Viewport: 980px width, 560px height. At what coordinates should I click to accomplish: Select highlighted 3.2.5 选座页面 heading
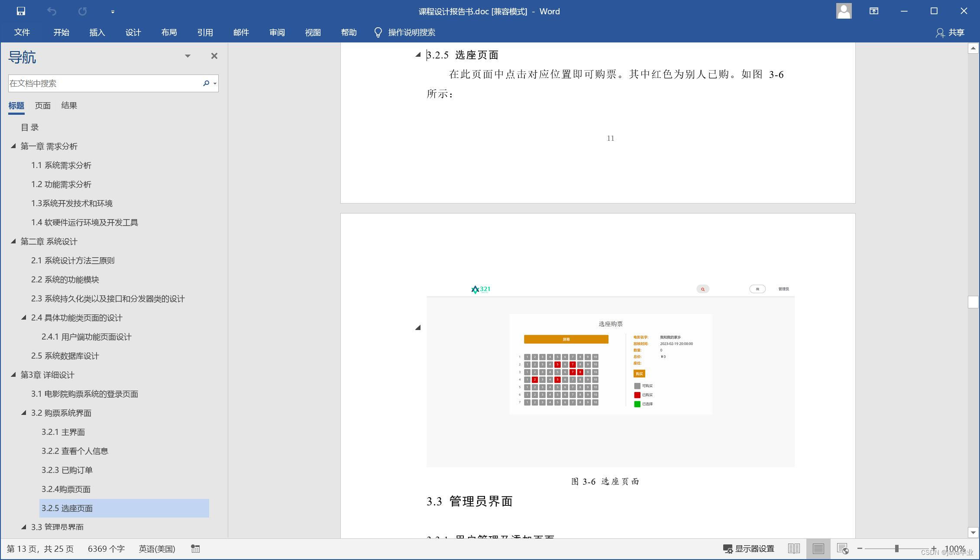point(124,508)
